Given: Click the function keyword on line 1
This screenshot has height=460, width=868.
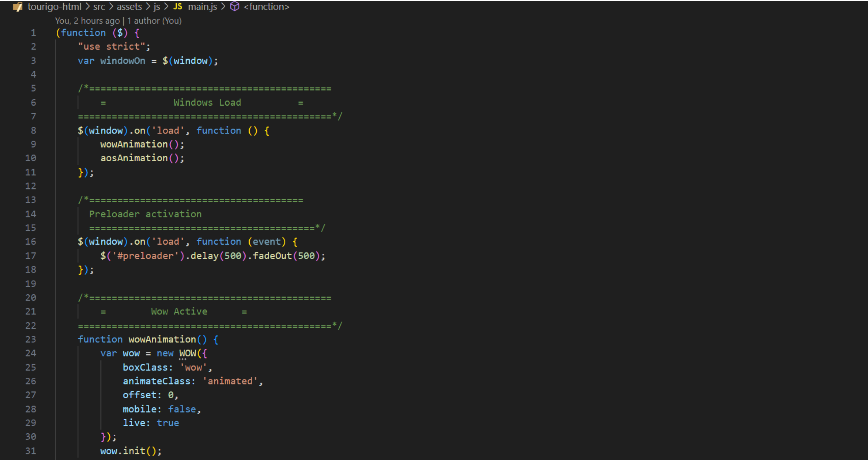Looking at the screenshot, I should pos(83,33).
